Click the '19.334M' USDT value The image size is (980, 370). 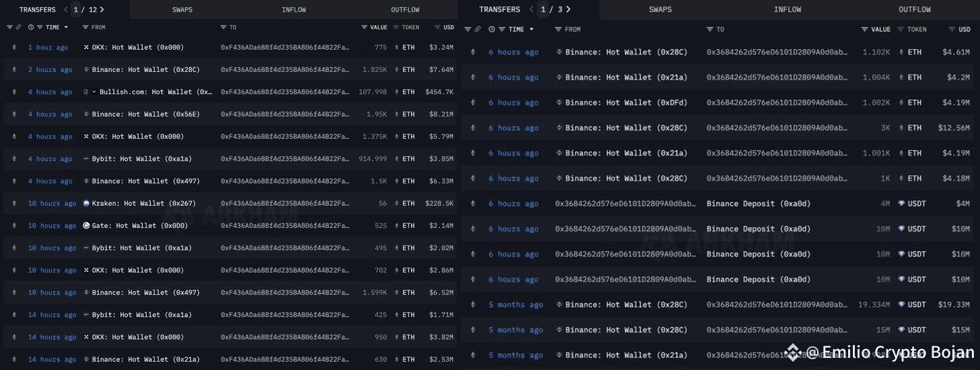(x=874, y=305)
